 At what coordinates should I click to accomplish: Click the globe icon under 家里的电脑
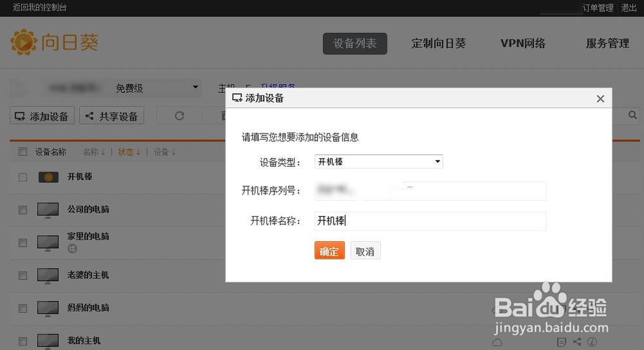[x=72, y=248]
